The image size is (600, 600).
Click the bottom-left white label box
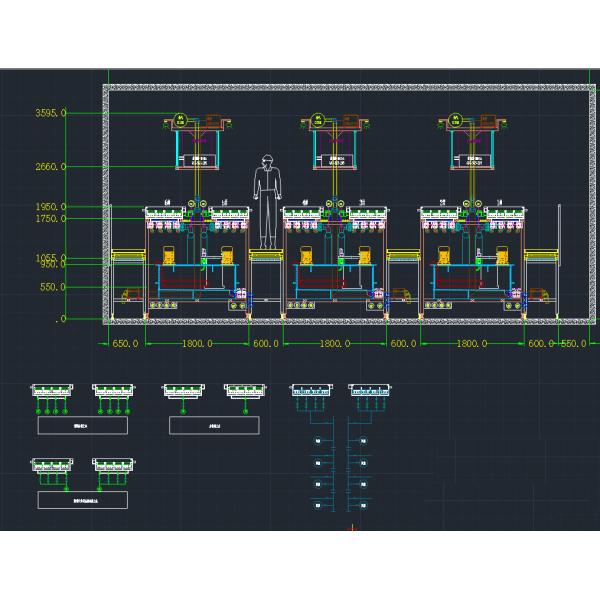click(82, 499)
